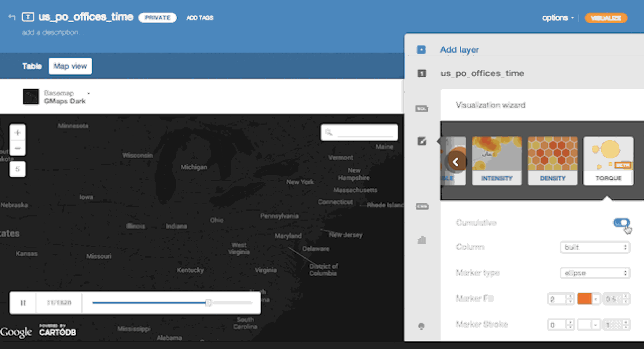
Task: Open the CSS editor sidebar icon
Action: 422,206
